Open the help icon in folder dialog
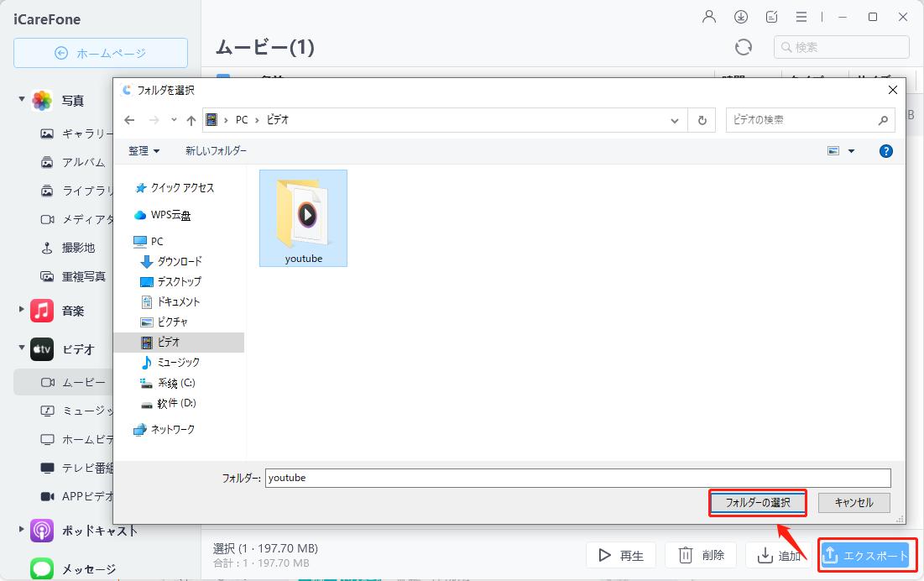This screenshot has height=581, width=924. point(885,151)
